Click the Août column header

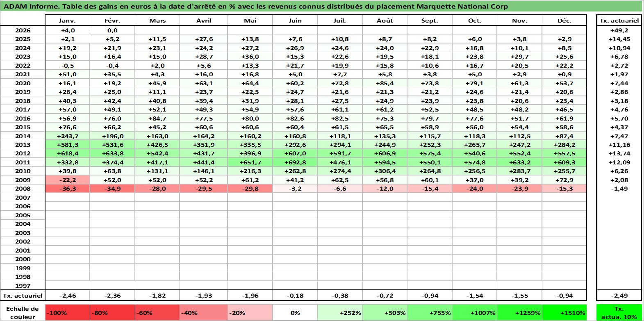[385, 20]
